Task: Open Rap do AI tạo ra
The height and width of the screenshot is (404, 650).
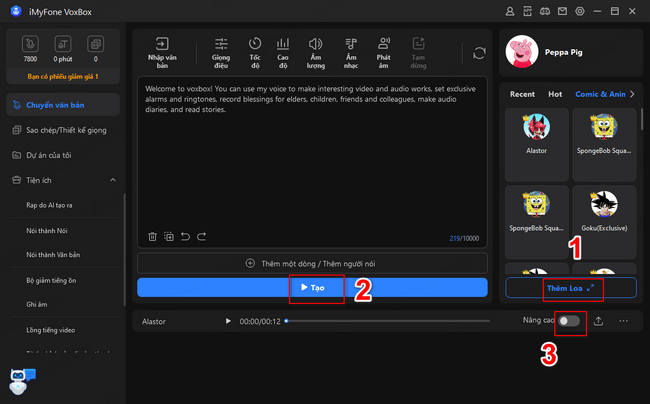Action: coord(49,205)
